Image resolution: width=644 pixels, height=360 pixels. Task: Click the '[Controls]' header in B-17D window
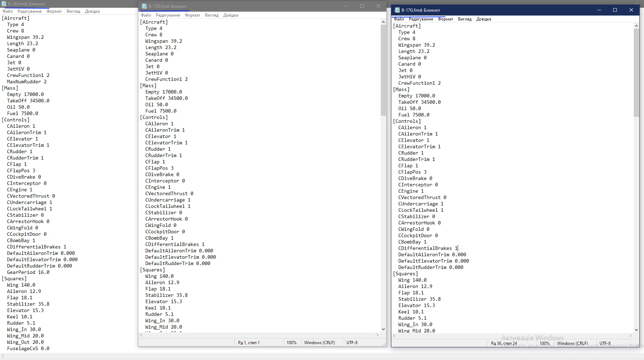pyautogui.click(x=154, y=117)
